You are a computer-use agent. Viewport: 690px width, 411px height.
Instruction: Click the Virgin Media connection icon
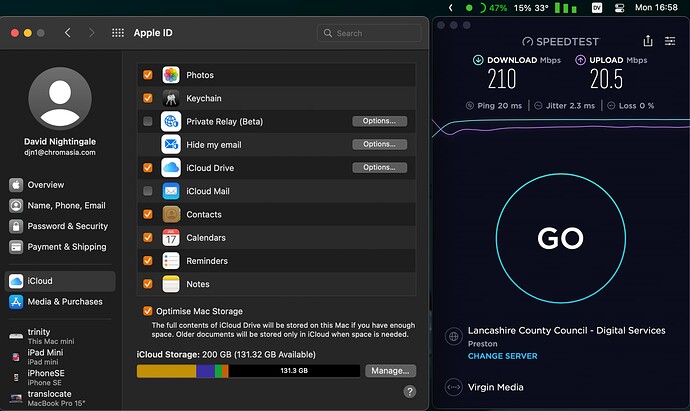tap(454, 387)
